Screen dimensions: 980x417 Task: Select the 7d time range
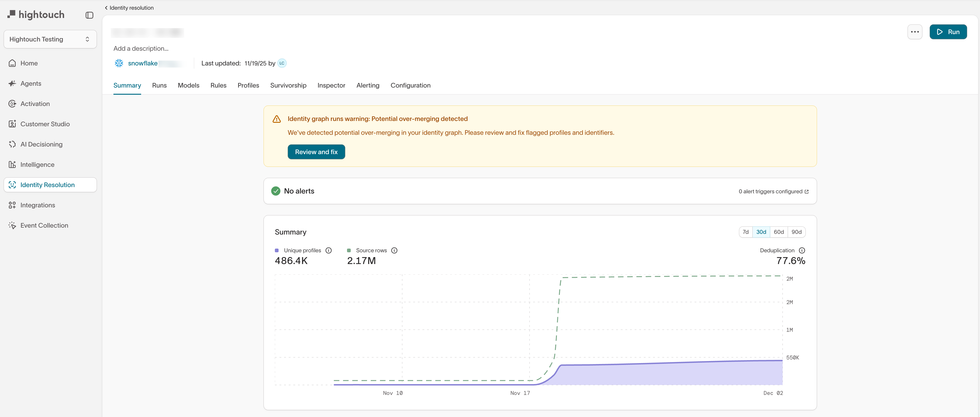[745, 232]
